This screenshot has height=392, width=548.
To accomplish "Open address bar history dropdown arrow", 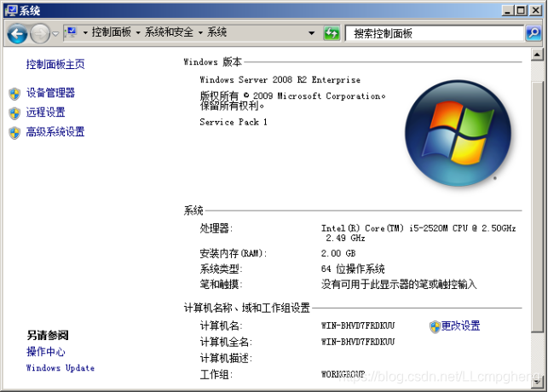I will [x=311, y=33].
